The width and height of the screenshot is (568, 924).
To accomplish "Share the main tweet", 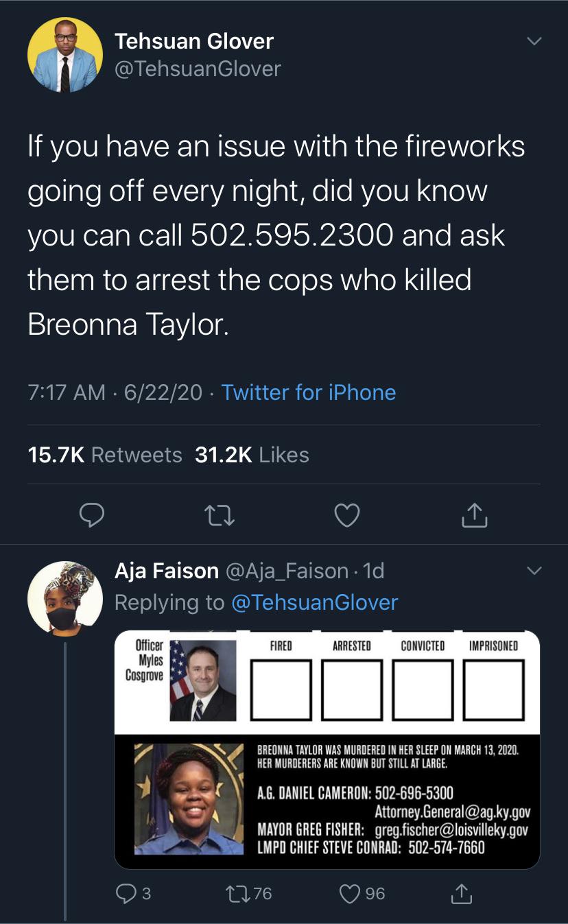I will point(474,515).
